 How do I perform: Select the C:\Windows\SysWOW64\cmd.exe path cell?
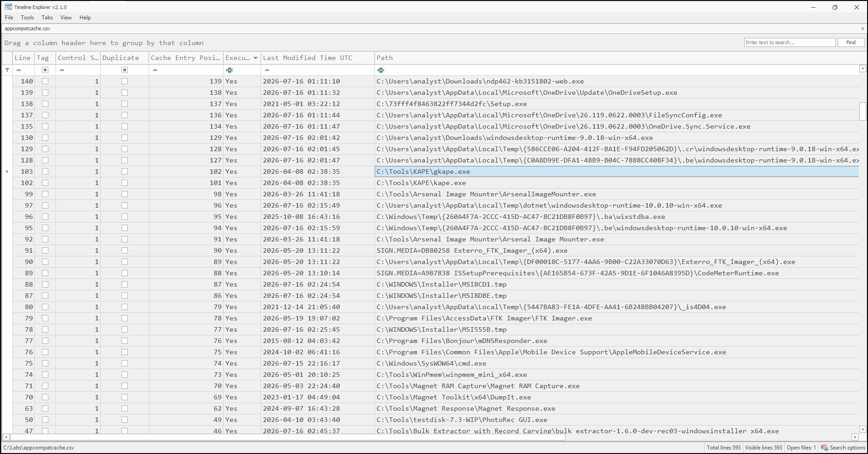(616, 363)
